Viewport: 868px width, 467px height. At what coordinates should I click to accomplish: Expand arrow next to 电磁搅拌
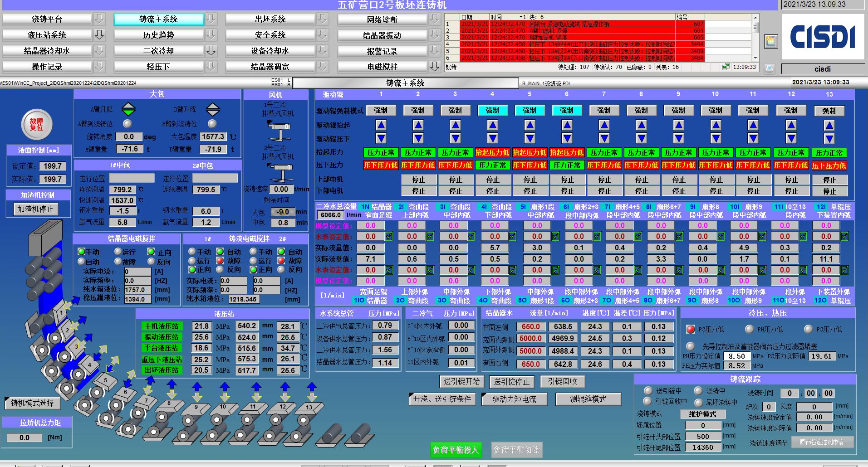[435, 67]
